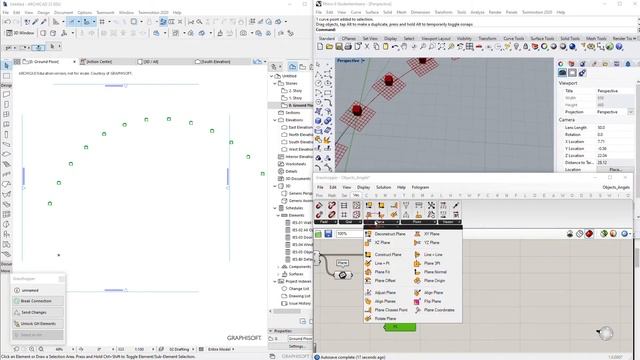Click Rhino Save icon in Standard toolbar

point(339,47)
